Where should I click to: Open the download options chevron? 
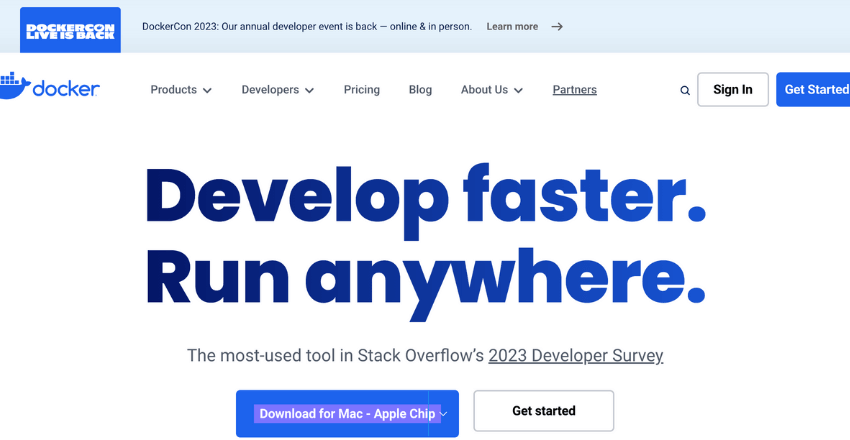443,414
